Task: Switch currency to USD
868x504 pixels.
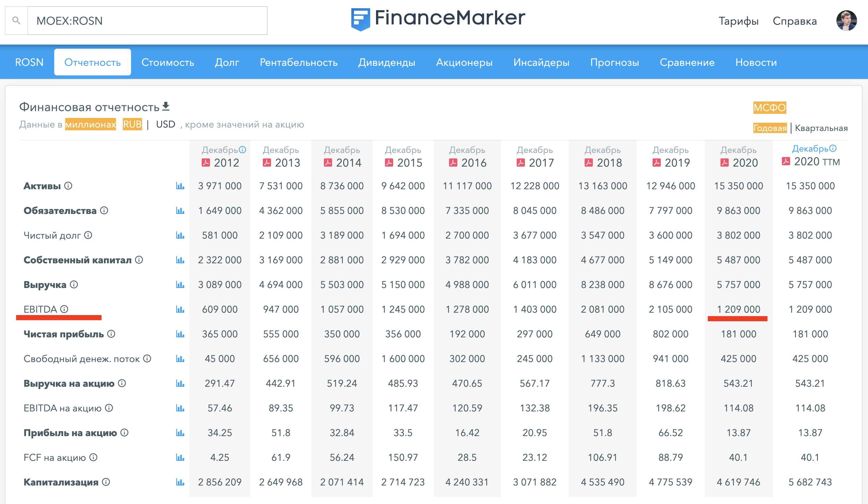Action: pos(166,124)
